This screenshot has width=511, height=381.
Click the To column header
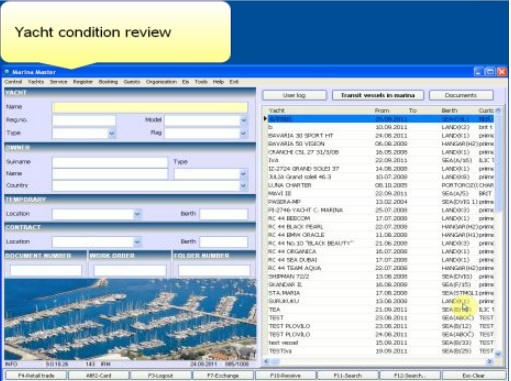point(413,110)
